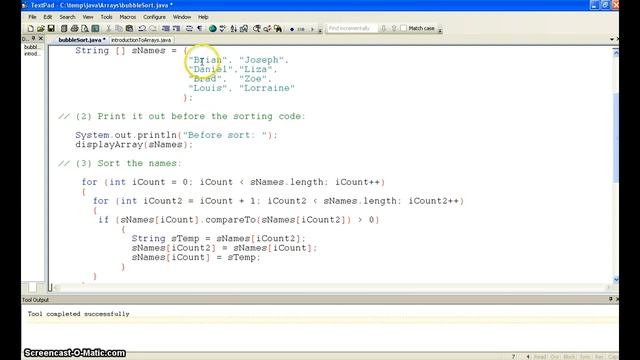The height and width of the screenshot is (360, 640).
Task: Close the document selector panel
Action: [40, 38]
